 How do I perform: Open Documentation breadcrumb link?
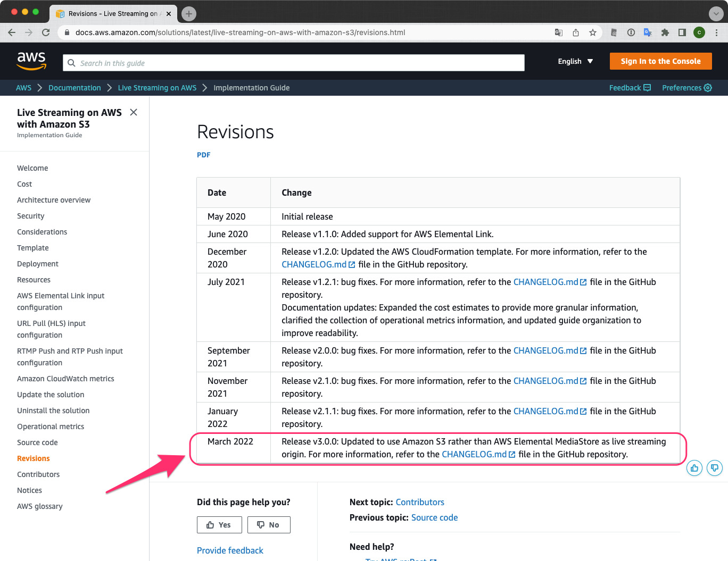click(x=75, y=88)
